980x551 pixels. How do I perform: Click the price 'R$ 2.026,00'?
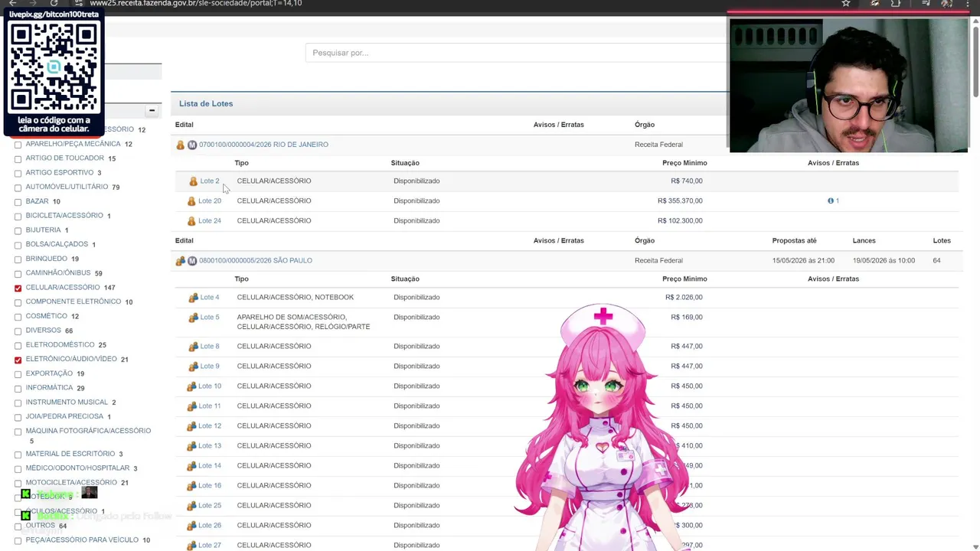pos(684,298)
